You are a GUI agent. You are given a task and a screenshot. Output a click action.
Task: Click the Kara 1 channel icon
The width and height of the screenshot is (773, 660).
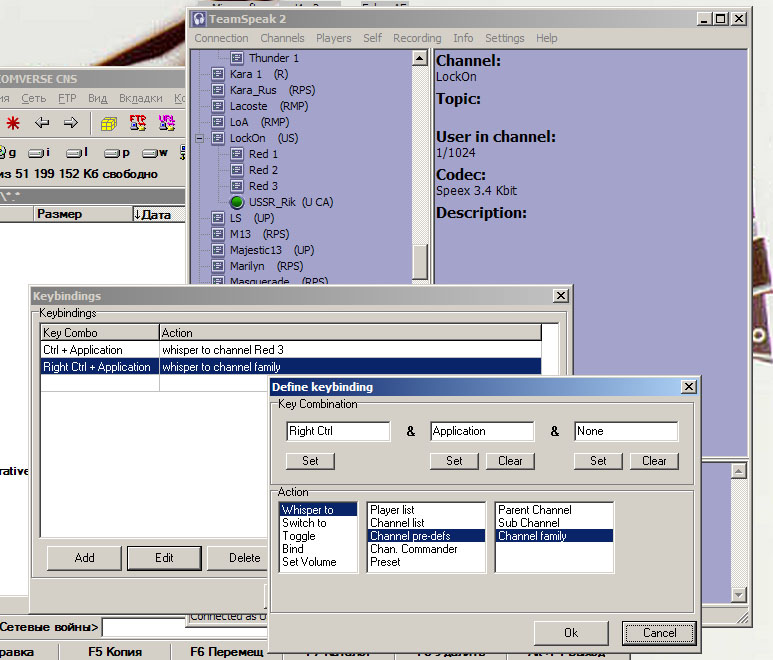pyautogui.click(x=218, y=74)
